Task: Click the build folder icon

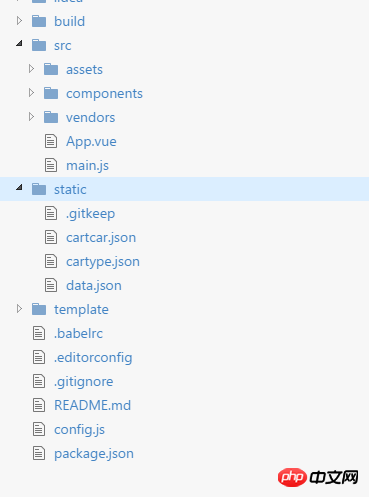Action: coord(39,21)
